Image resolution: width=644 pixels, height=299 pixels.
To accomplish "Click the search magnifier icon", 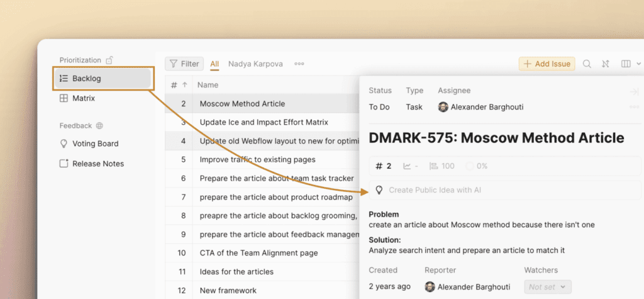I will point(587,64).
